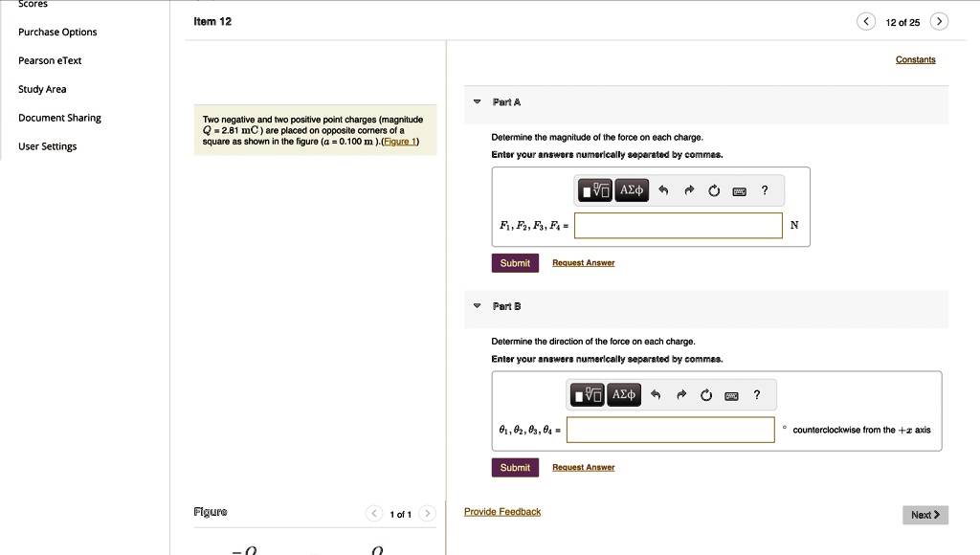Collapse the Part A section

click(x=477, y=102)
